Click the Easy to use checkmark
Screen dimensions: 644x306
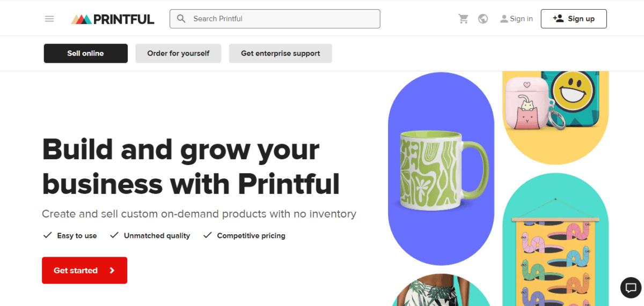[x=47, y=235]
